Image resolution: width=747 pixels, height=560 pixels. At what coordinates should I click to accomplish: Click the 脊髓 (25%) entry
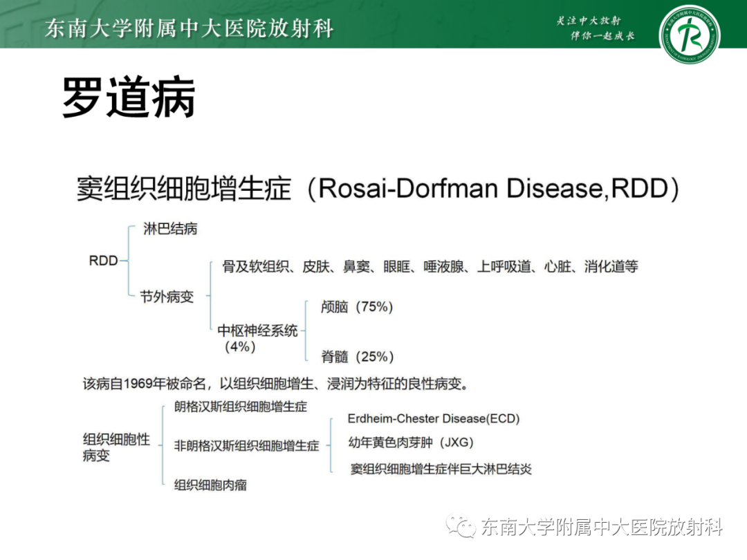point(358,356)
